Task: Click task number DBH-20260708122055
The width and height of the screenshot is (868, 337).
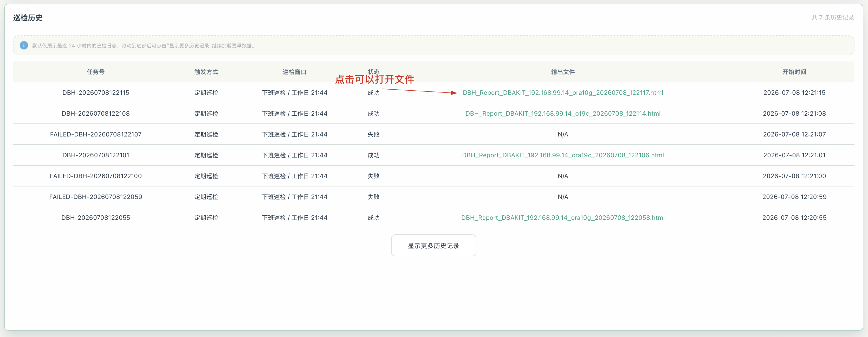Action: 96,217
